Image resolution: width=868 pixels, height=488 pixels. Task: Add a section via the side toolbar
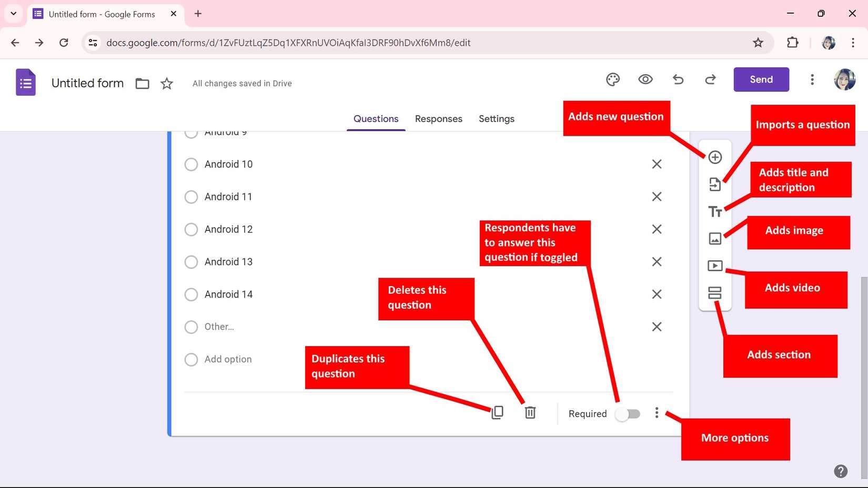click(x=715, y=293)
